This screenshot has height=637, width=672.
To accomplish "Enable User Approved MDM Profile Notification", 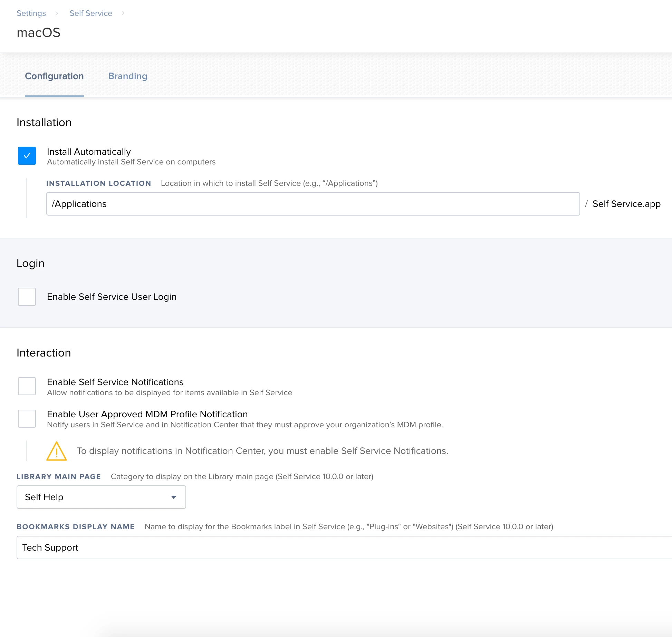I will [27, 419].
